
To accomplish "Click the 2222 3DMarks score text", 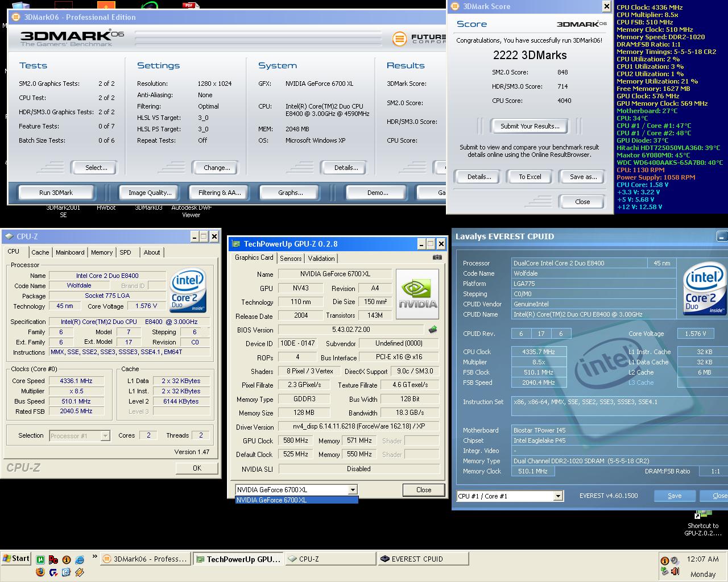I will (x=530, y=55).
